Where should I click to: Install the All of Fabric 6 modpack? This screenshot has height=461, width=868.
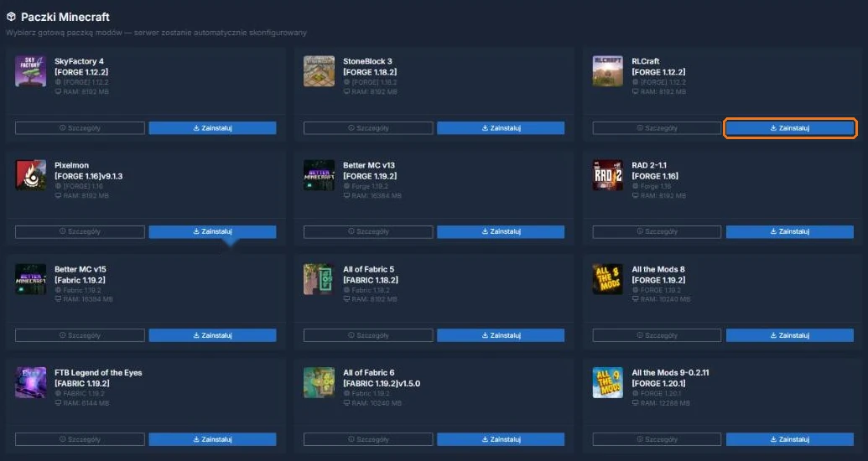coord(501,439)
